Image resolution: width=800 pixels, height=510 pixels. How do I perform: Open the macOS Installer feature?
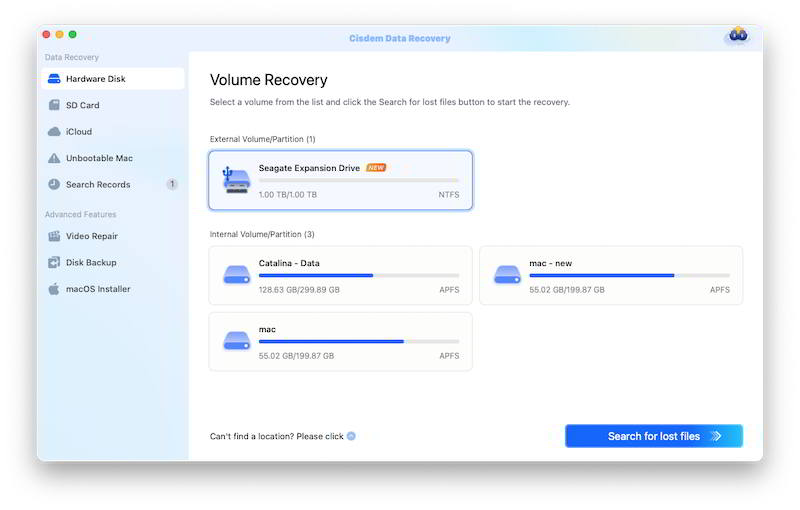pos(113,289)
